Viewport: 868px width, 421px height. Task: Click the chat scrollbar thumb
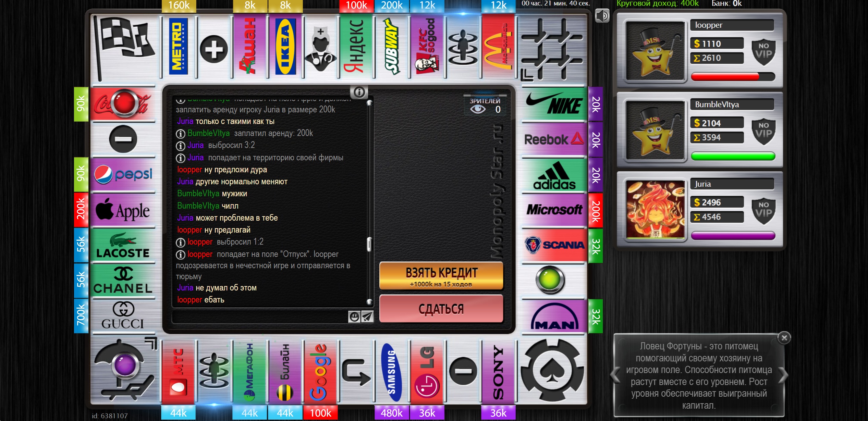(x=369, y=244)
